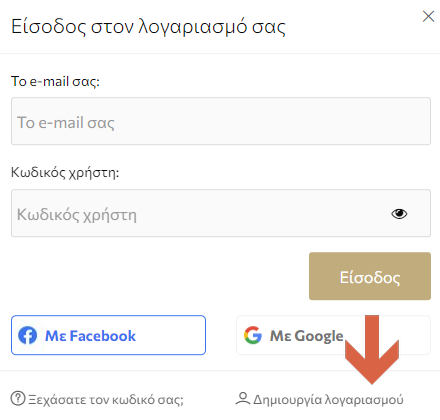Click the red downward arrow graphic

tap(372, 350)
